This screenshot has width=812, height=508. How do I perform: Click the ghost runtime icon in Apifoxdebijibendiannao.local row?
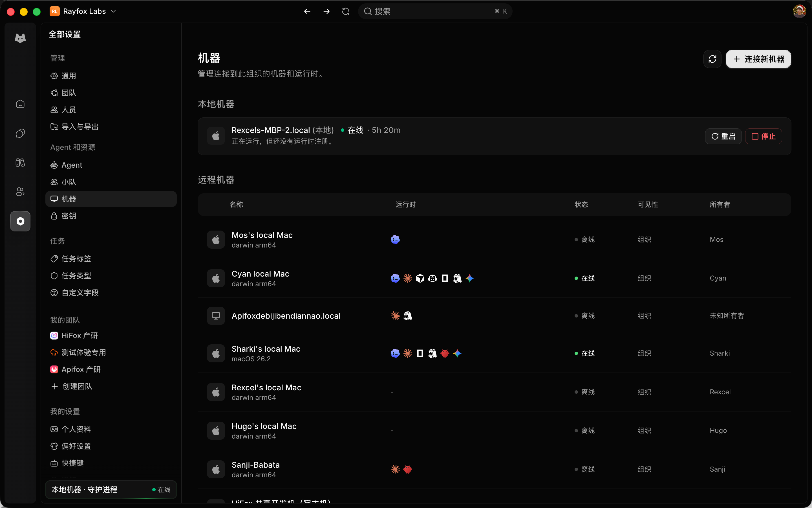coord(408,316)
